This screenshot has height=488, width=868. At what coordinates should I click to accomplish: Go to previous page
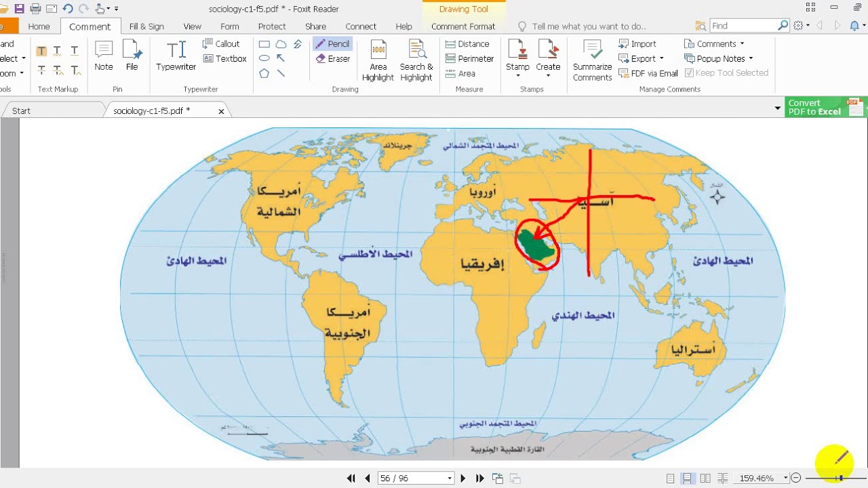tap(368, 479)
